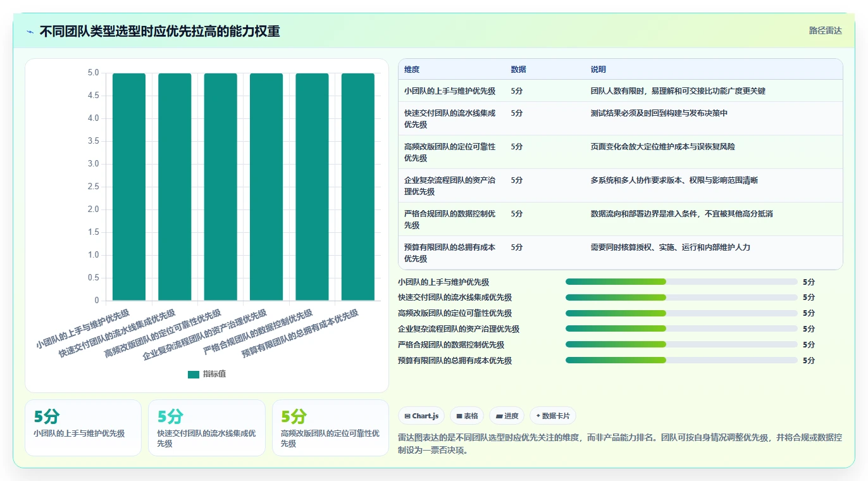Image resolution: width=868 pixels, height=481 pixels.
Task: Click progress bar for 企业复杂流程团队的资产治理优先级
Action: pyautogui.click(x=681, y=329)
